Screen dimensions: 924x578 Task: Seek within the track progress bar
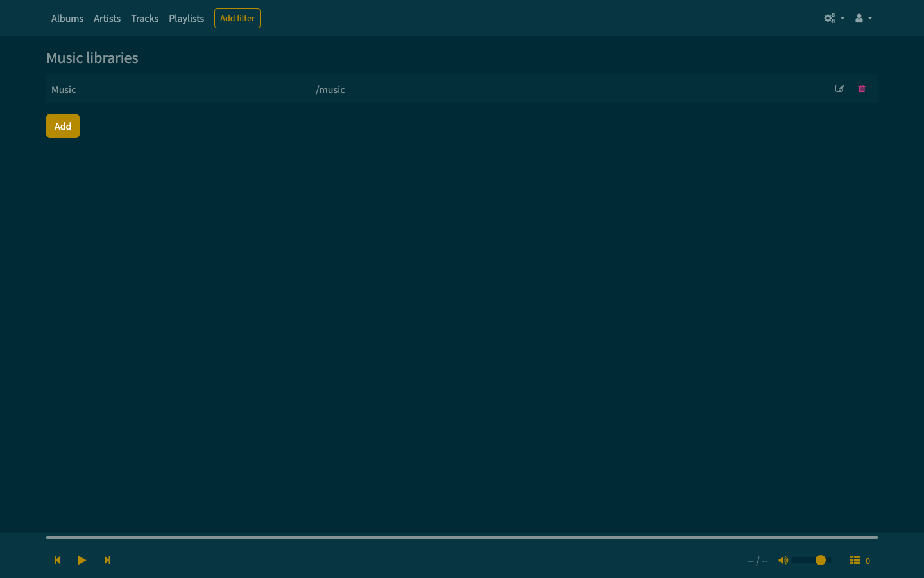462,537
